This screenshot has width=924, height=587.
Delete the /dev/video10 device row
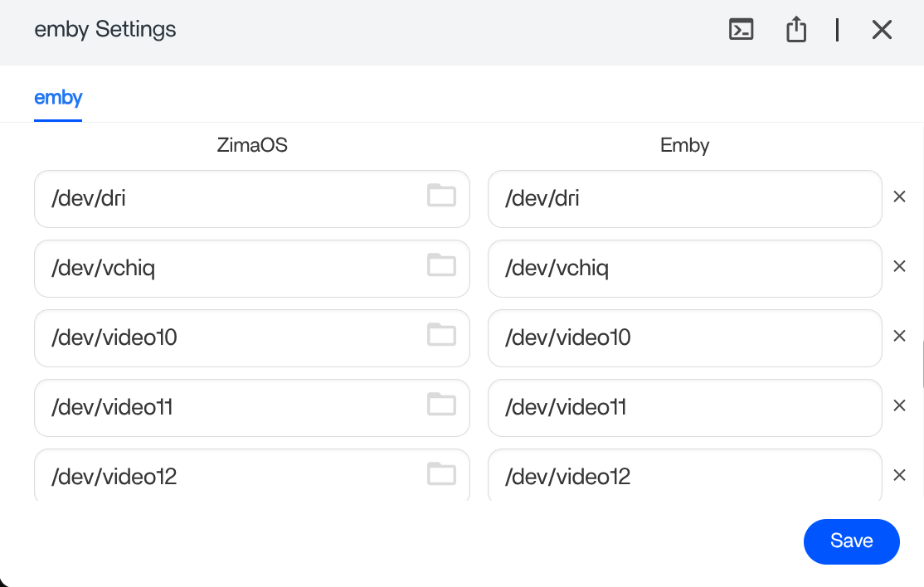(899, 337)
